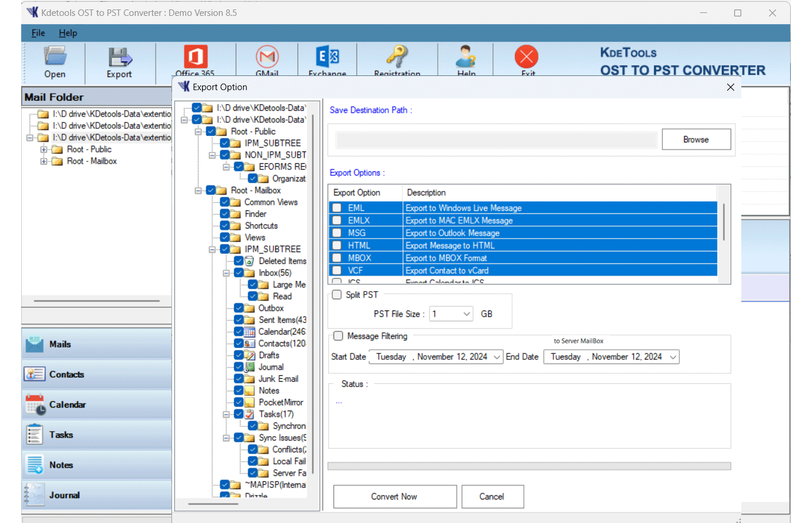Click the Save Destination Path field
This screenshot has height=523, width=812.
496,140
